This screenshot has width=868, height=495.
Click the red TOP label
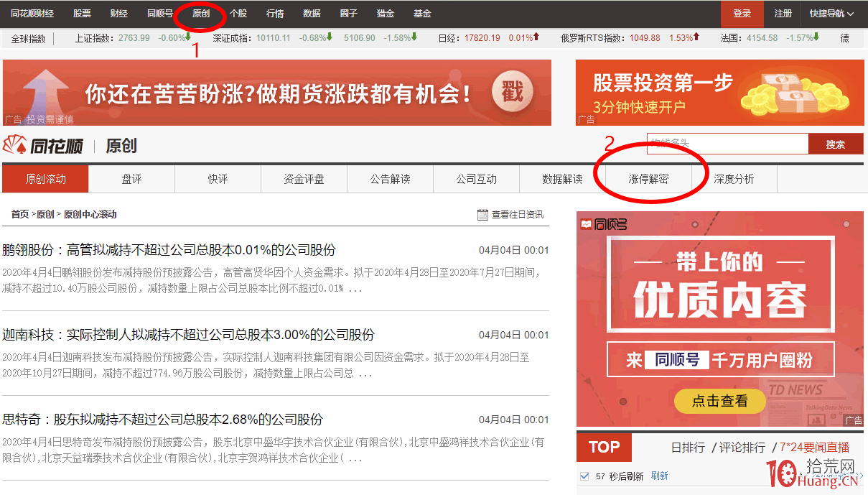point(604,447)
